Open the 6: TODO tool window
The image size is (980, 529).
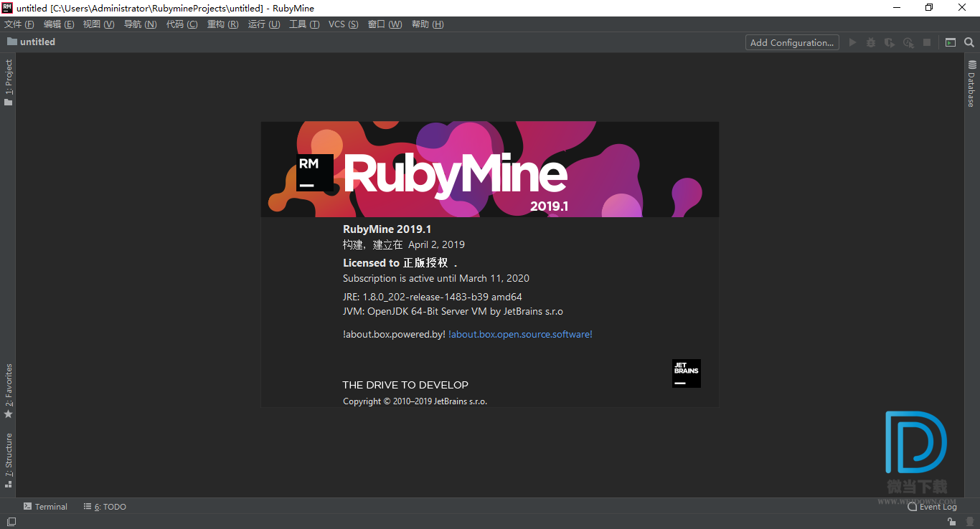[105, 507]
